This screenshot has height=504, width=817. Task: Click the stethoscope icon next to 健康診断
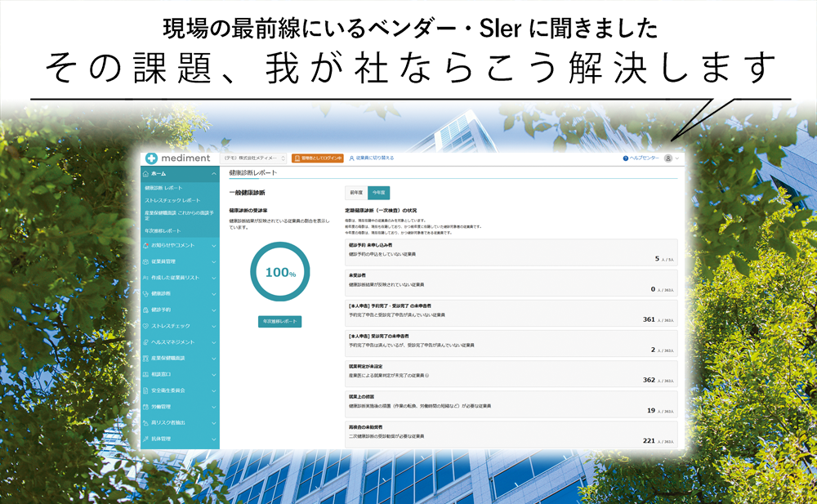146,294
